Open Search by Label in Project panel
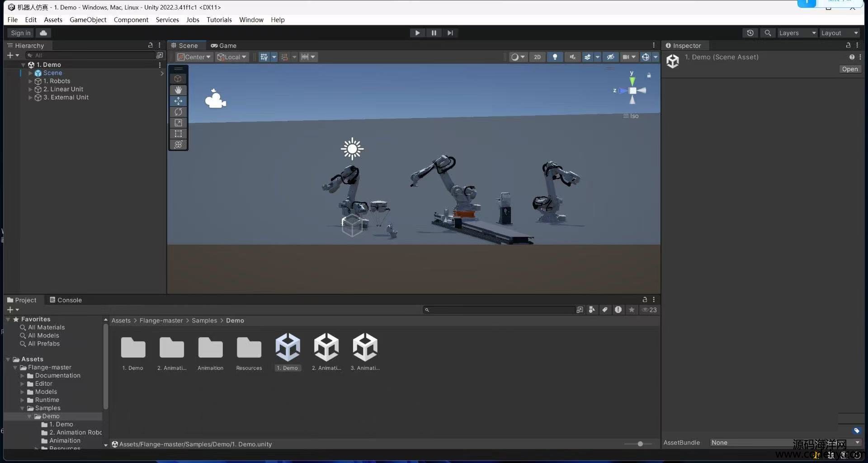The image size is (868, 463). 605,310
